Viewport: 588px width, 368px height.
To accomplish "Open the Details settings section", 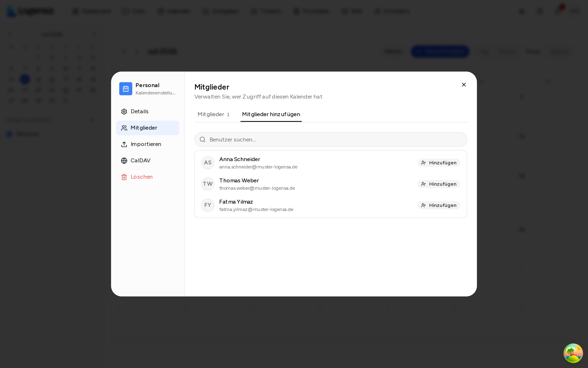I will click(147, 111).
